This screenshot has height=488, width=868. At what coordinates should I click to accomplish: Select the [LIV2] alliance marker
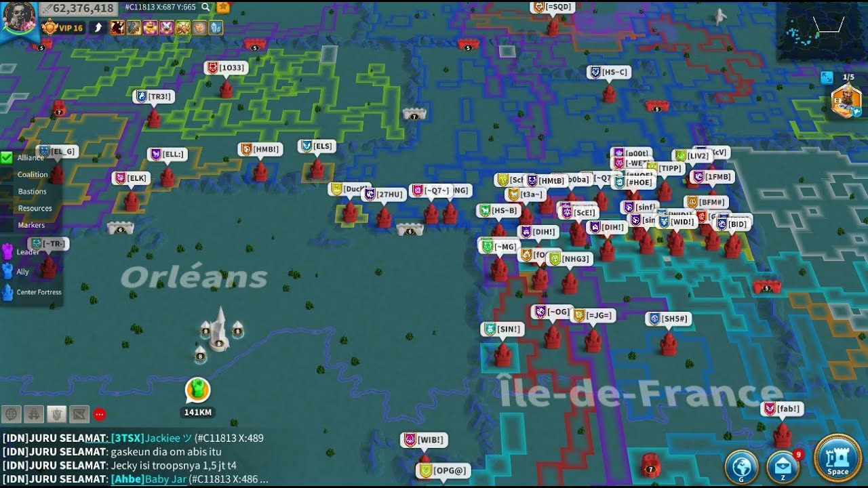point(693,155)
